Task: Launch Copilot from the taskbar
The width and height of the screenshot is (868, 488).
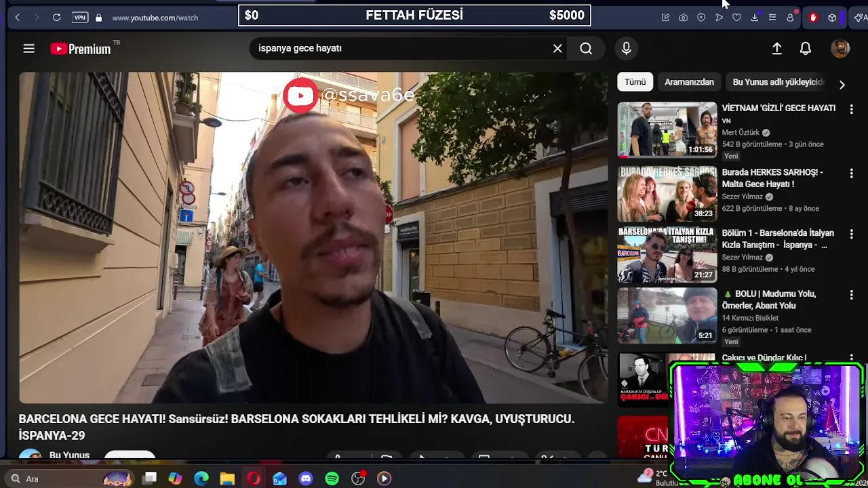Action: [x=175, y=479]
